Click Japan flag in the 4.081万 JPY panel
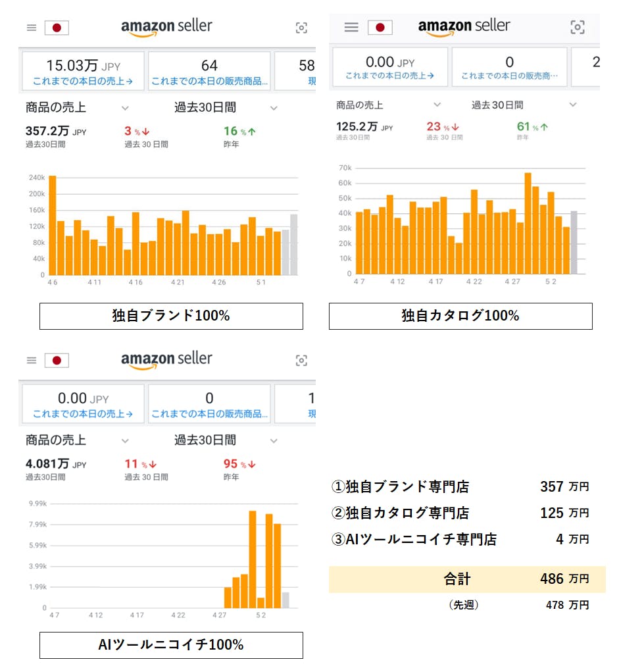 (x=57, y=360)
